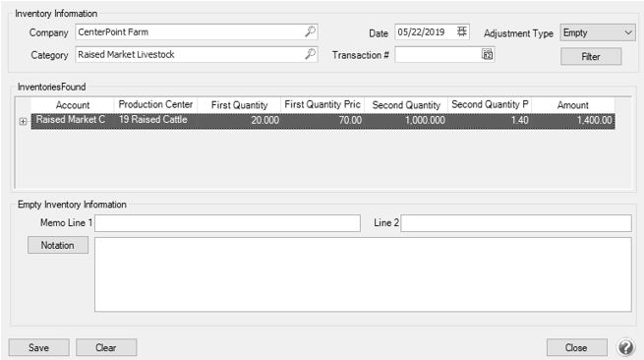Click the Notation button
Viewport: 644px width, 360px height.
[57, 245]
